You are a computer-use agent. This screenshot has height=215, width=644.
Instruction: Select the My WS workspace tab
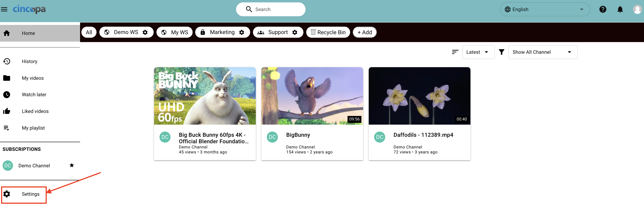coord(174,32)
